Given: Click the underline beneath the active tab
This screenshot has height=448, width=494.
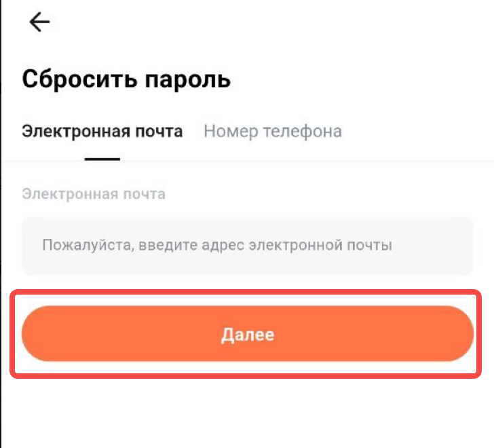Looking at the screenshot, I should 102,159.
